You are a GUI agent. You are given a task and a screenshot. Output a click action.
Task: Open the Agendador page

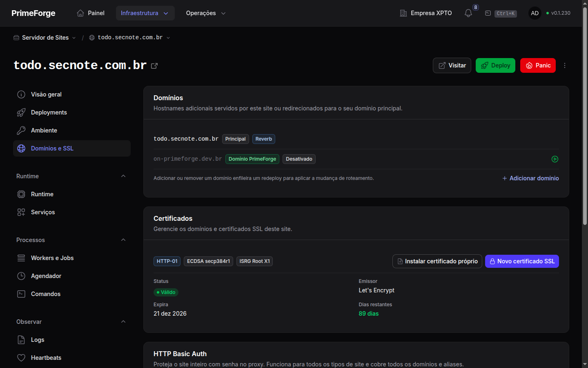(x=72, y=276)
